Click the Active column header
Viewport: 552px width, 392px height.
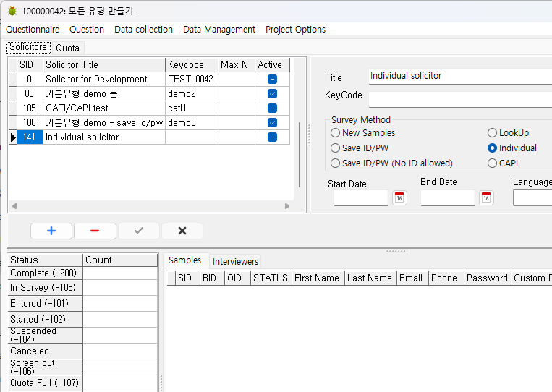point(272,65)
